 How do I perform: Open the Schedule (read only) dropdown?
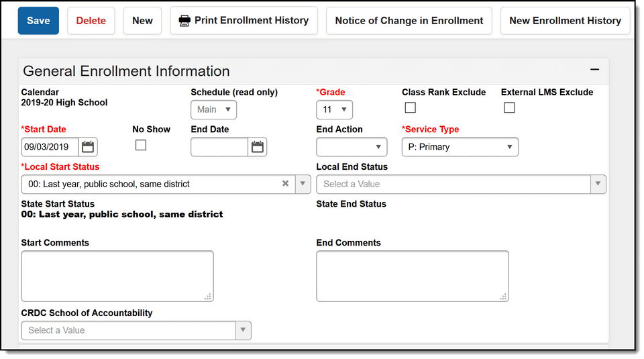[x=213, y=109]
